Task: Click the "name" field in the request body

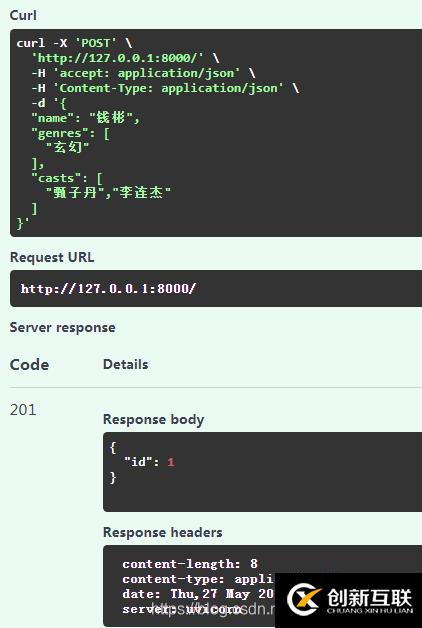Action: [85, 118]
